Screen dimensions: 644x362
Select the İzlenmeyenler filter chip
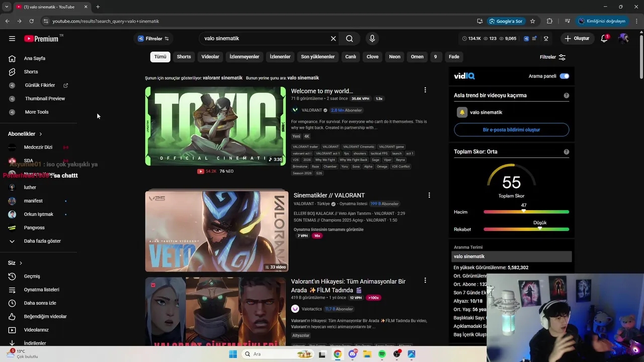click(245, 57)
